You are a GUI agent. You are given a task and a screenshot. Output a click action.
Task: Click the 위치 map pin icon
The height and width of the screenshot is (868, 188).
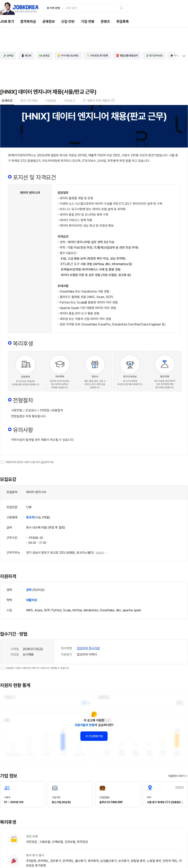tap(150, 788)
